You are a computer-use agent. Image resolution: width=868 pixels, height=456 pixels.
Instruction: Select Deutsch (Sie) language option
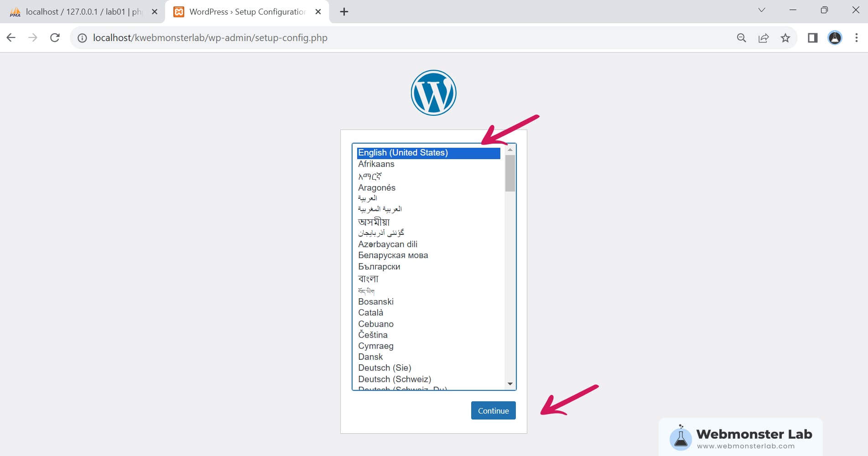[x=428, y=368]
